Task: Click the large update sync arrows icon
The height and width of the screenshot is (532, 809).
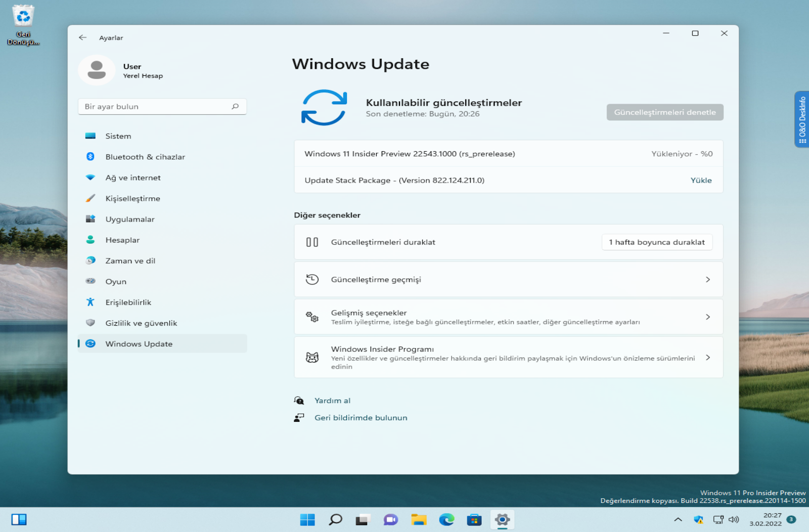Action: (x=324, y=107)
